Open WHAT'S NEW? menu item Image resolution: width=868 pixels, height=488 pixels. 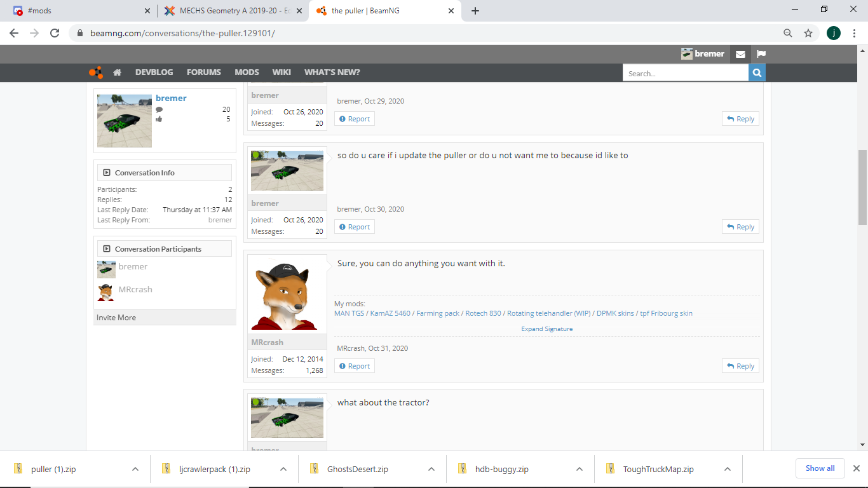coord(332,72)
